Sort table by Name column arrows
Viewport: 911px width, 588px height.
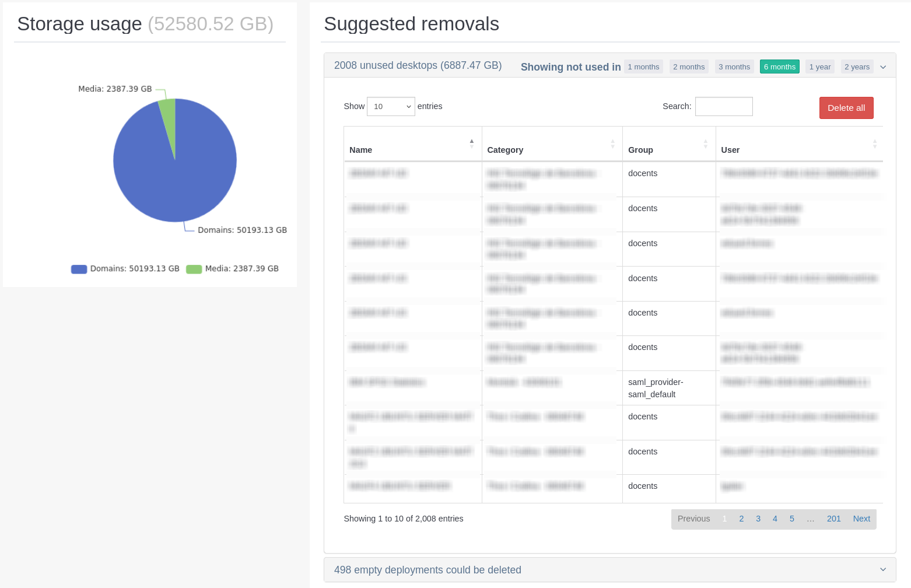click(471, 143)
